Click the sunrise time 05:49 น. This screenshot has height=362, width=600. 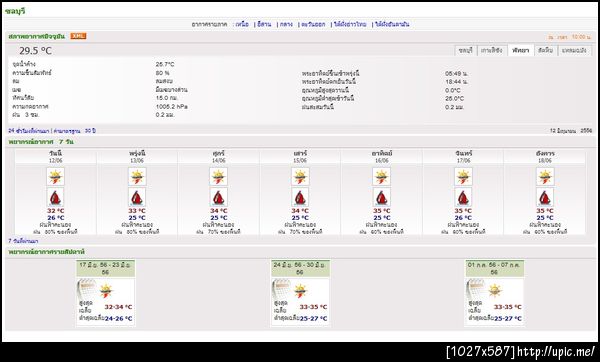coord(456,73)
